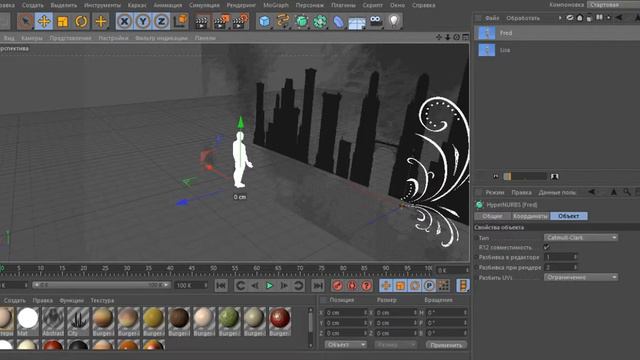Open the Стартовая layout dropdown
Image resolution: width=640 pixels, height=360 pixels.
coord(613,4)
